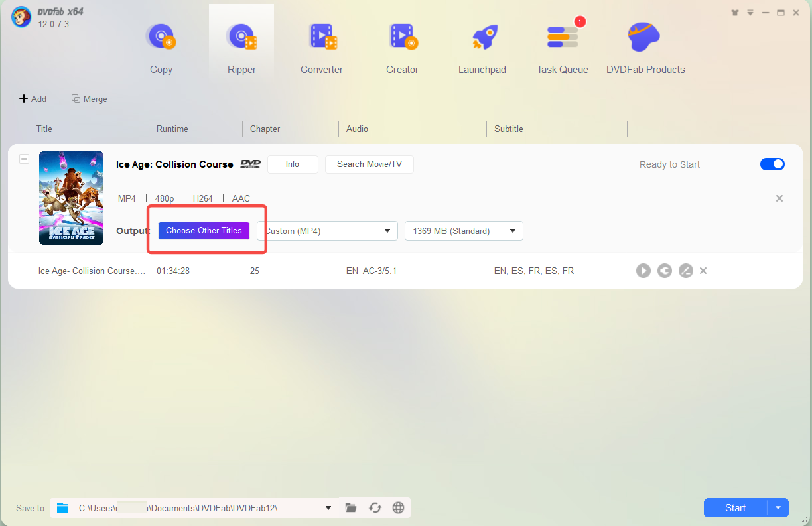The height and width of the screenshot is (526, 812).
Task: Click the Title column header
Action: 44,129
